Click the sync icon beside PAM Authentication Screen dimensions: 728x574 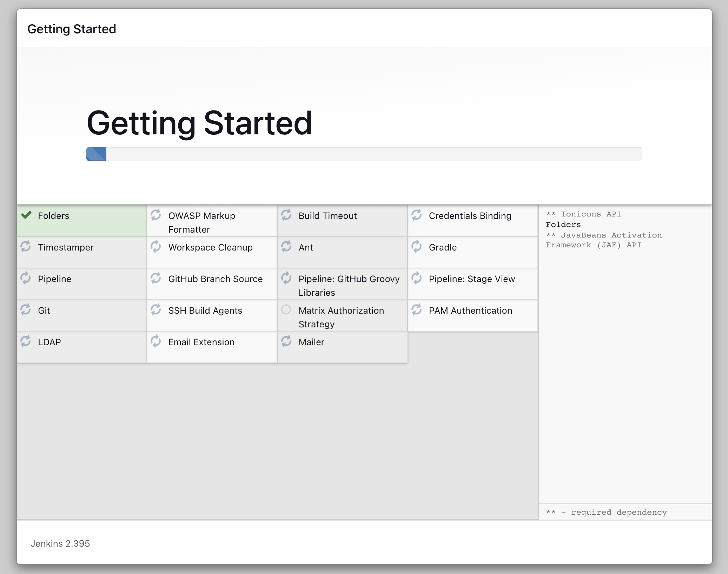coord(416,309)
